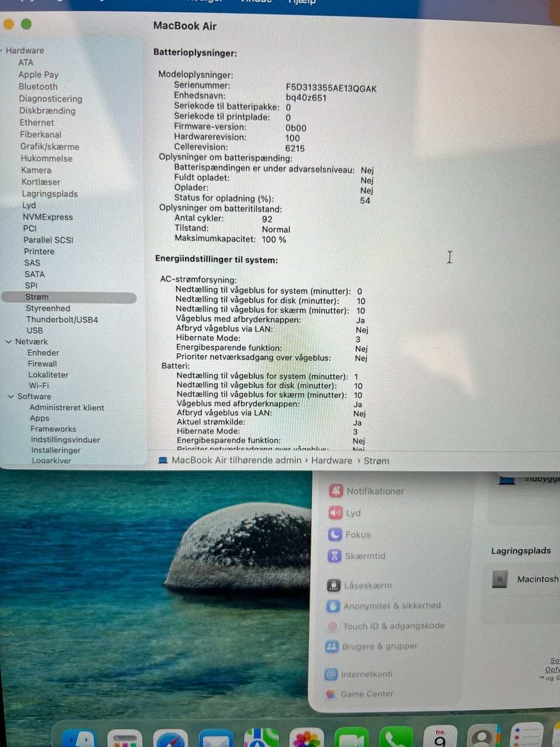
Task: Click 'MacBook Air tilhørende admin' in path bar
Action: pyautogui.click(x=236, y=460)
